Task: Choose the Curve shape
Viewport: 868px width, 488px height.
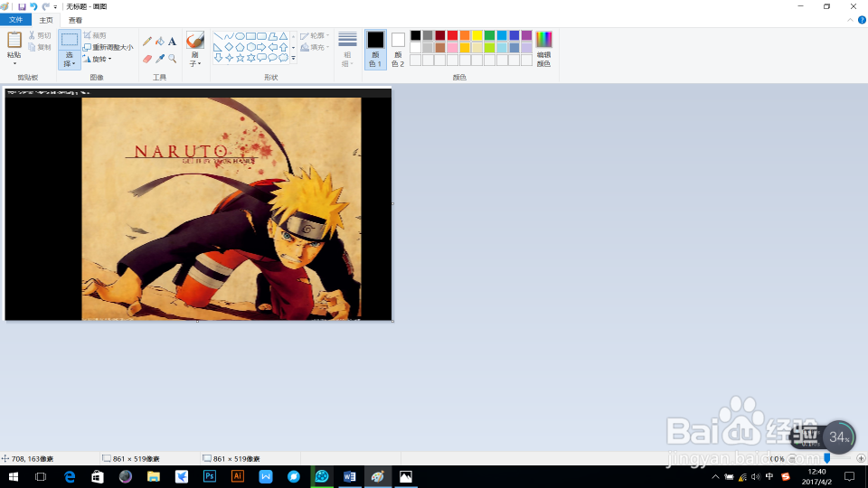Action: (229, 36)
